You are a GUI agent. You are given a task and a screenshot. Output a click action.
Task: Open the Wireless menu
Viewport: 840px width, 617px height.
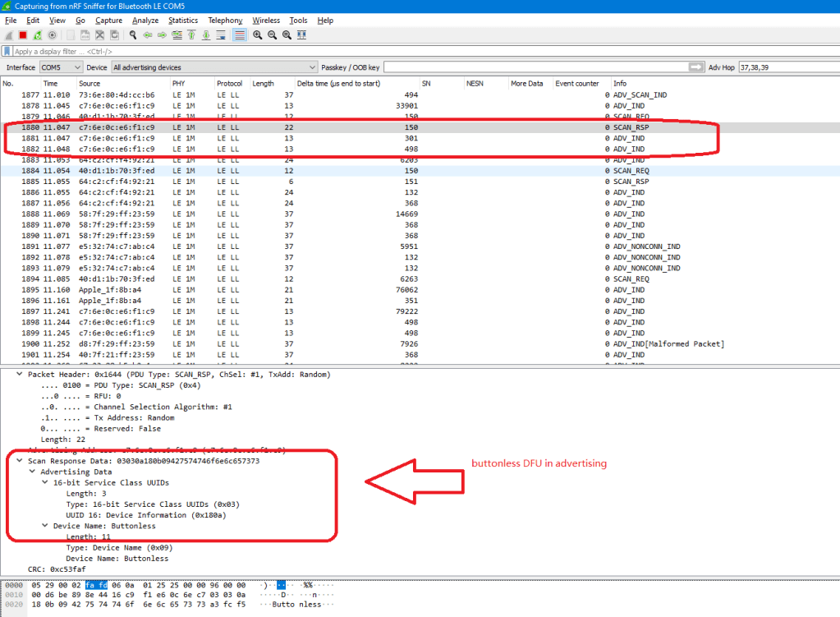coord(265,20)
